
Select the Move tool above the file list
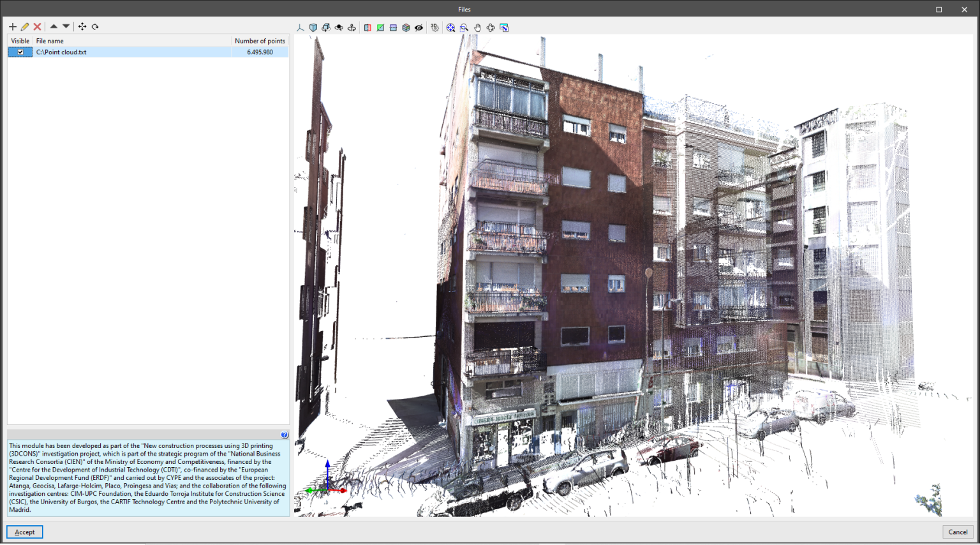tap(82, 26)
